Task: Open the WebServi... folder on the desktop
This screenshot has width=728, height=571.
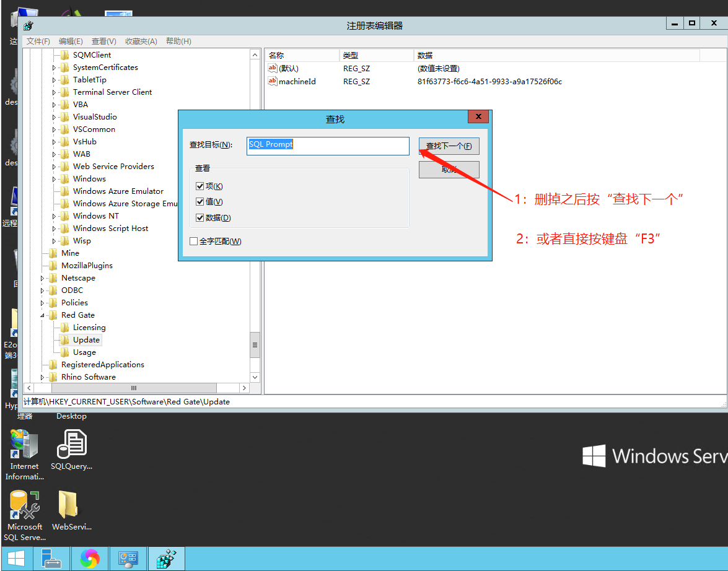Action: point(71,510)
